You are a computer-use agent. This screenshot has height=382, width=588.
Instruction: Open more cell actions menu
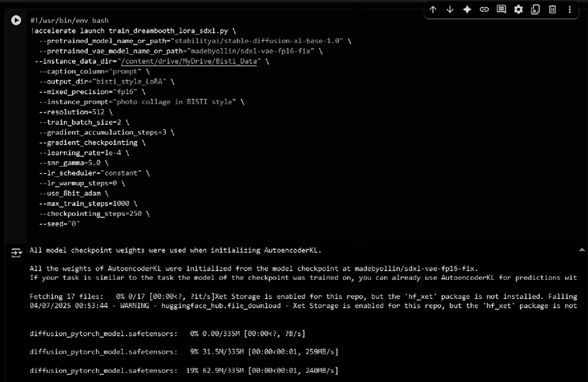point(570,10)
